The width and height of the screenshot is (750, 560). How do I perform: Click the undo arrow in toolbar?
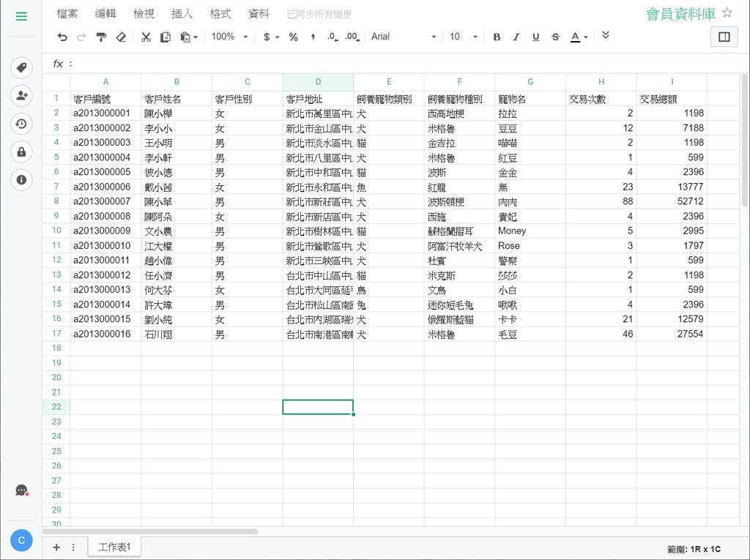[x=62, y=37]
